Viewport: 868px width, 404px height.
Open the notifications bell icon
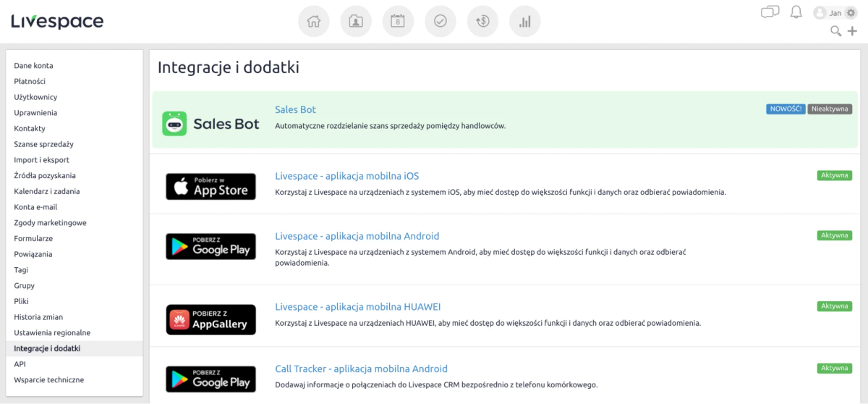coord(796,12)
